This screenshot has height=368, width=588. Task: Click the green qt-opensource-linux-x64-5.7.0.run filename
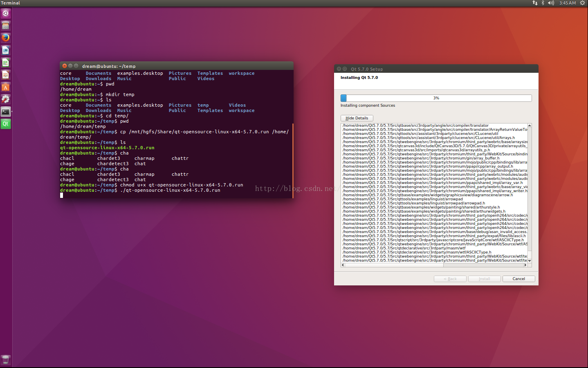tap(107, 148)
